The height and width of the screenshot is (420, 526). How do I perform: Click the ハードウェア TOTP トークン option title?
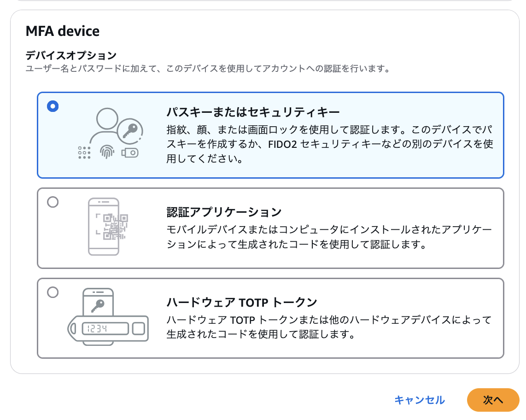(x=242, y=303)
